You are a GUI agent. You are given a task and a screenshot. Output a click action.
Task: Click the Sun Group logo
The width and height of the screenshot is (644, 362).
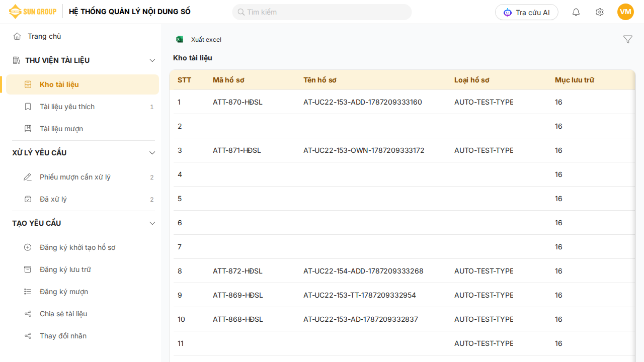[x=32, y=12]
